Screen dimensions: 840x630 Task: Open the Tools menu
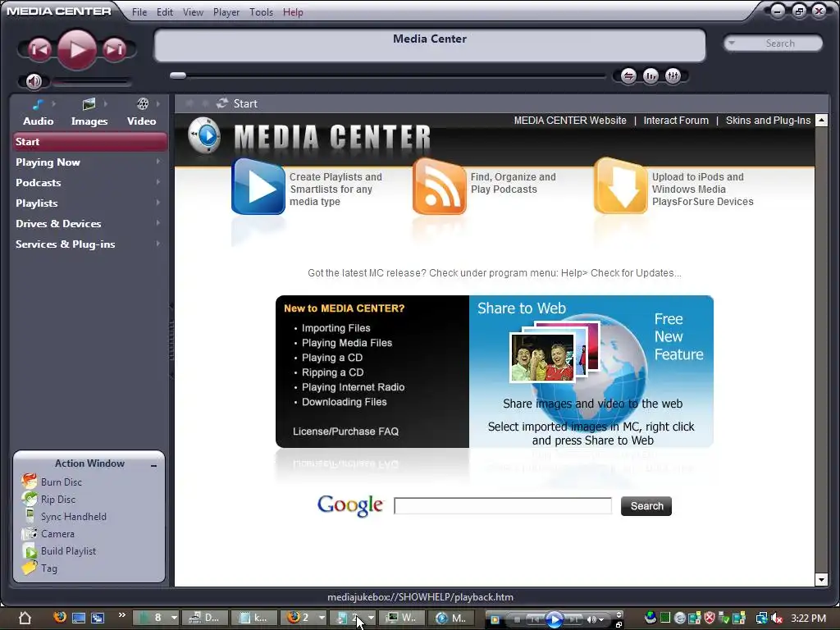tap(261, 11)
